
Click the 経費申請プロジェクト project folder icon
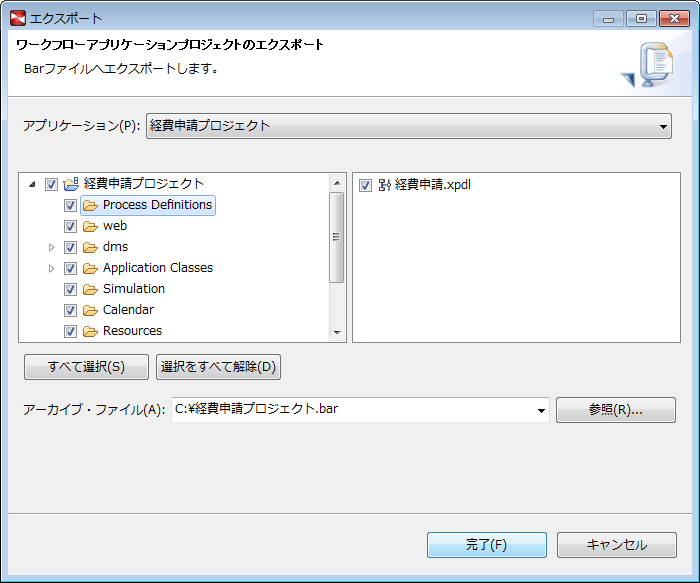pos(71,184)
